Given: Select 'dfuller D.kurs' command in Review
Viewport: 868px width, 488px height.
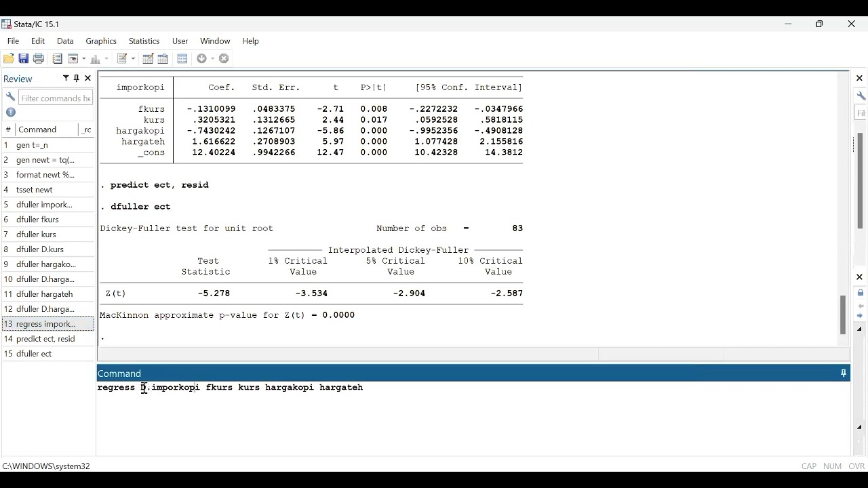Looking at the screenshot, I should [x=48, y=249].
